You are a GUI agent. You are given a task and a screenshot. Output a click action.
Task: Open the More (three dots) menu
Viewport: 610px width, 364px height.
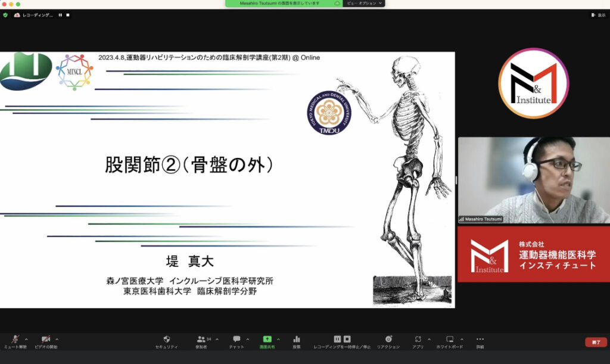pyautogui.click(x=480, y=339)
